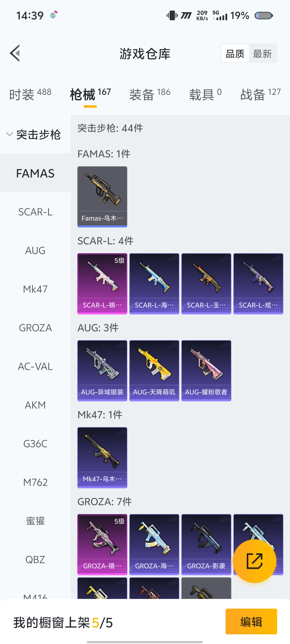Open the Famas-乌木 weapon skin
The height and width of the screenshot is (644, 290).
102,197
